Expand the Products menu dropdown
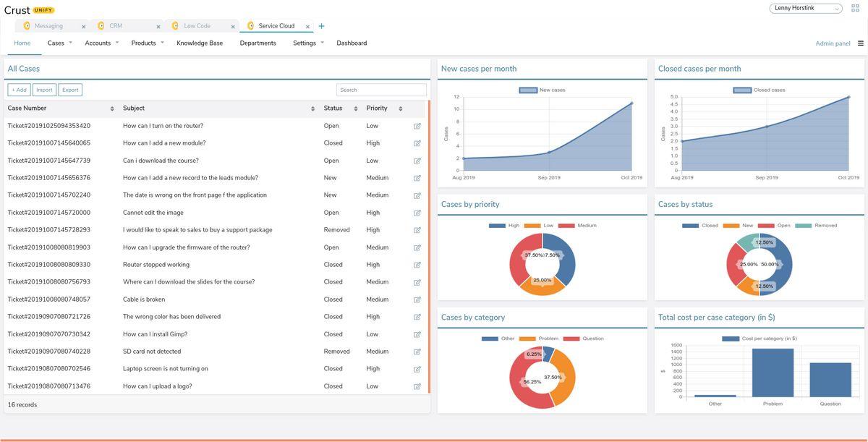Image resolution: width=868 pixels, height=442 pixels. (162, 43)
